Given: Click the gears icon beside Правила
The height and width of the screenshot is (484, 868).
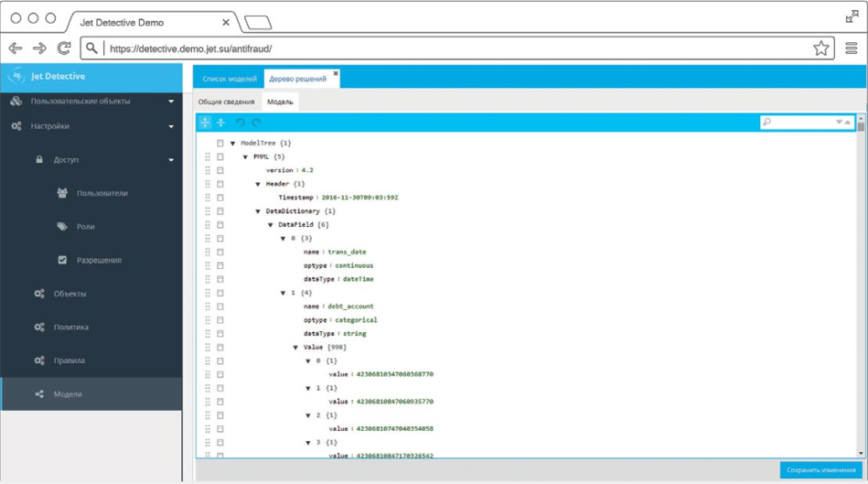Looking at the screenshot, I should [x=39, y=360].
